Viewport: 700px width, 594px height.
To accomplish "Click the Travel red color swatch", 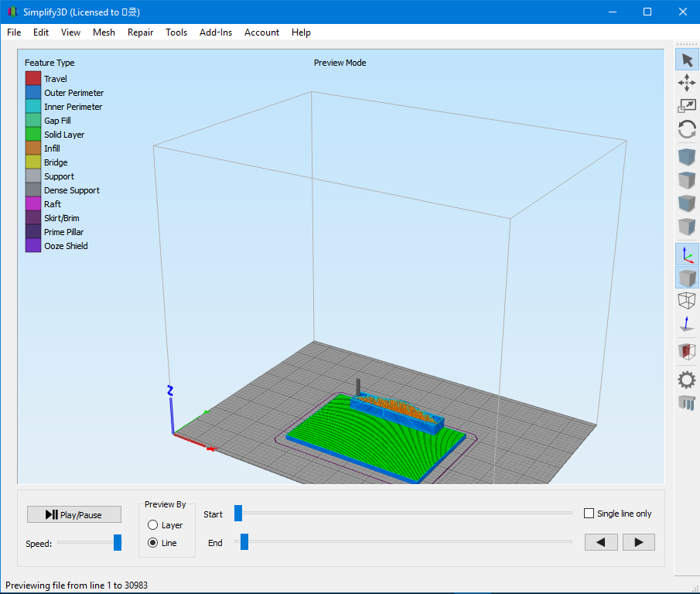I will coord(33,79).
